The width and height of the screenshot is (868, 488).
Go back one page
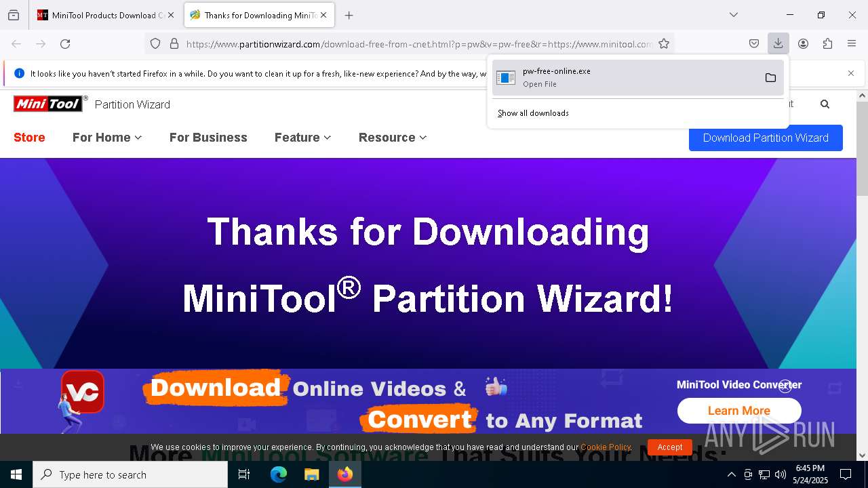click(x=16, y=44)
